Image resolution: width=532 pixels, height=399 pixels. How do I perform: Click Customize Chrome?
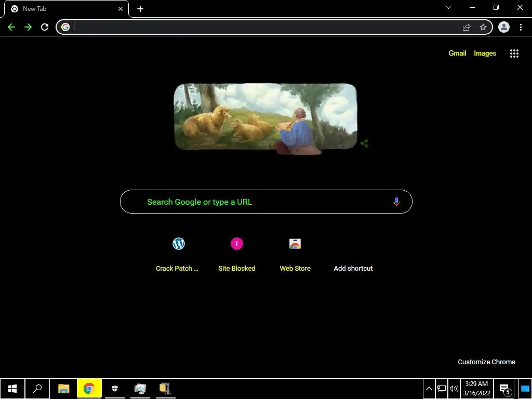point(486,362)
